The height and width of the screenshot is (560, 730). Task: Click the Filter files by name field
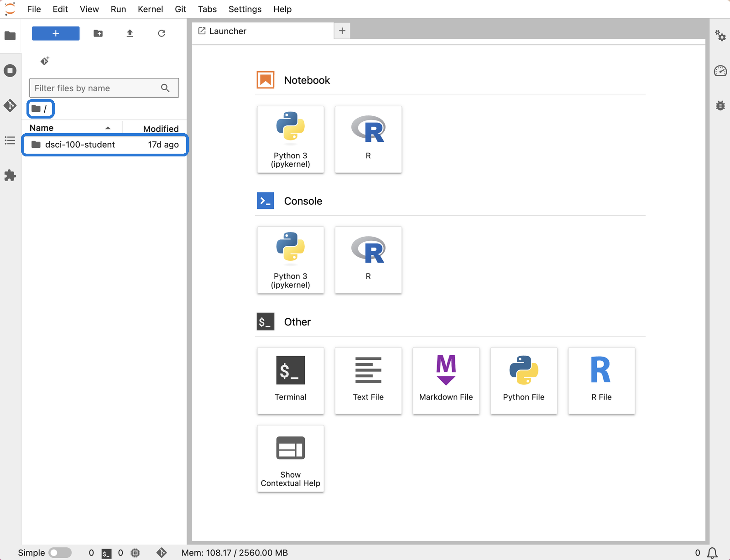pyautogui.click(x=104, y=88)
